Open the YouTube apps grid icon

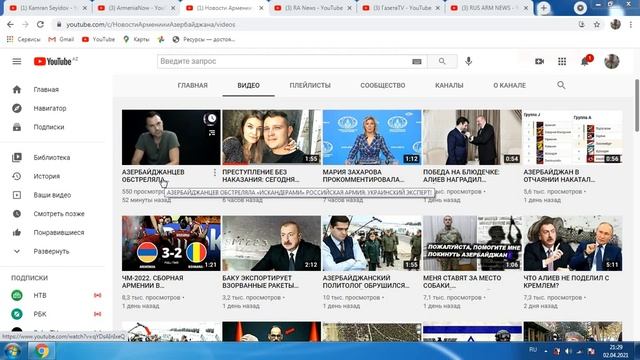(x=562, y=61)
